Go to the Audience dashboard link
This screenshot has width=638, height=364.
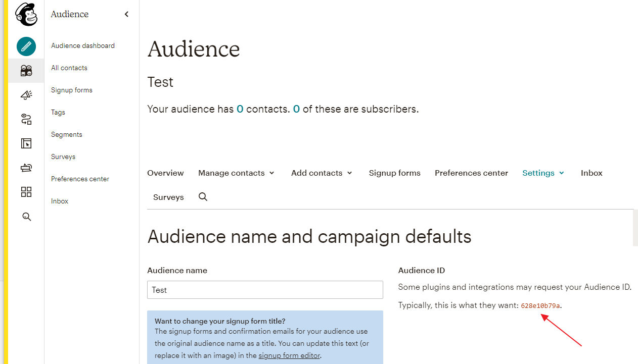click(82, 45)
